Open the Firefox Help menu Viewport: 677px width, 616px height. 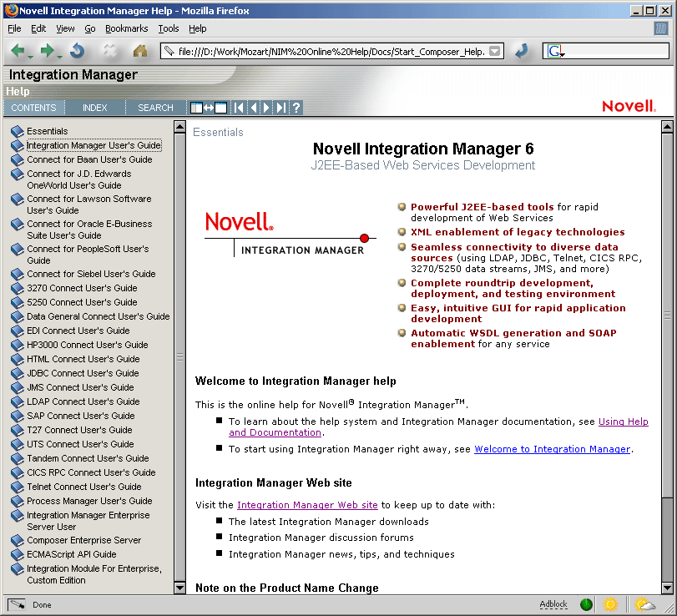tap(197, 28)
